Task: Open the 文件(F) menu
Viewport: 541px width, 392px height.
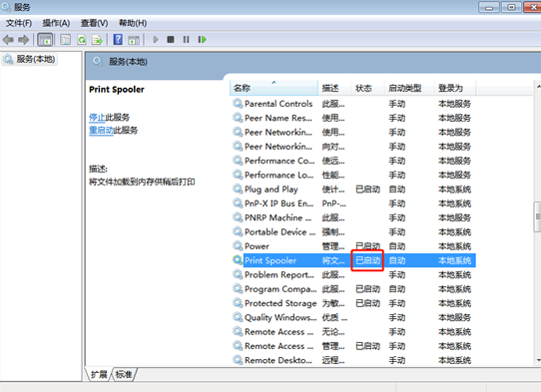Action: (x=19, y=23)
